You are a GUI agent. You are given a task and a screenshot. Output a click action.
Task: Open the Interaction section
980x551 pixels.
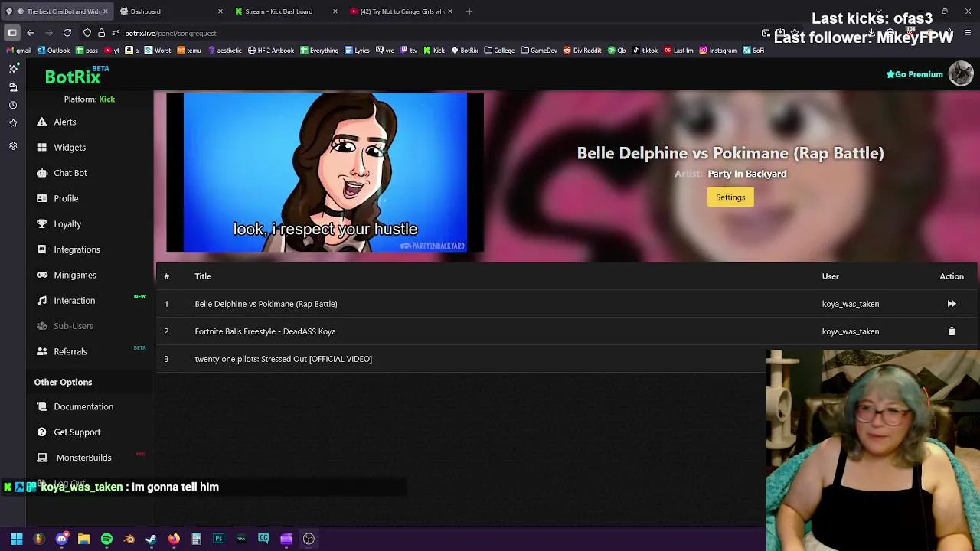click(x=73, y=300)
